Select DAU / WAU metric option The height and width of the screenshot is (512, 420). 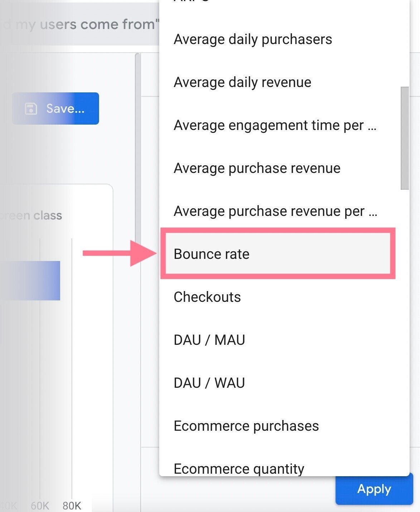[x=209, y=382]
